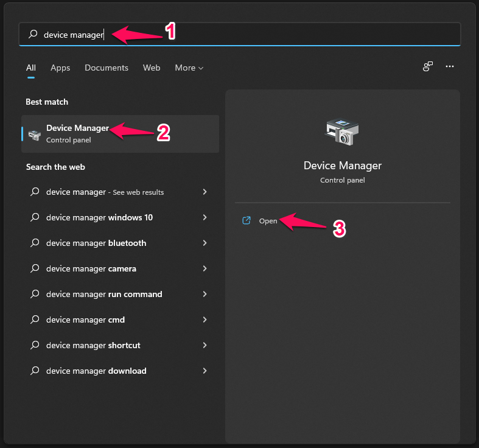Expand arrow for 'device manager camera'
Viewport: 479px width, 448px height.
coord(205,268)
